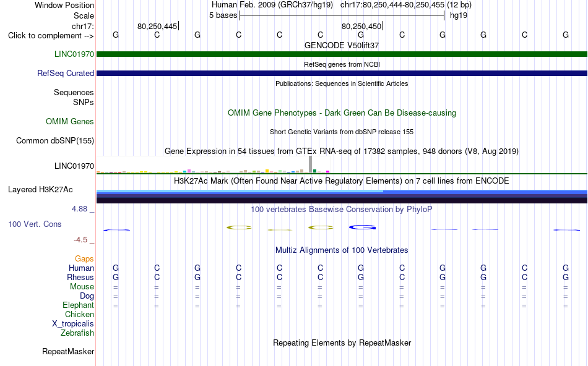Click the '100 Vert. Cons' track label

(x=35, y=224)
